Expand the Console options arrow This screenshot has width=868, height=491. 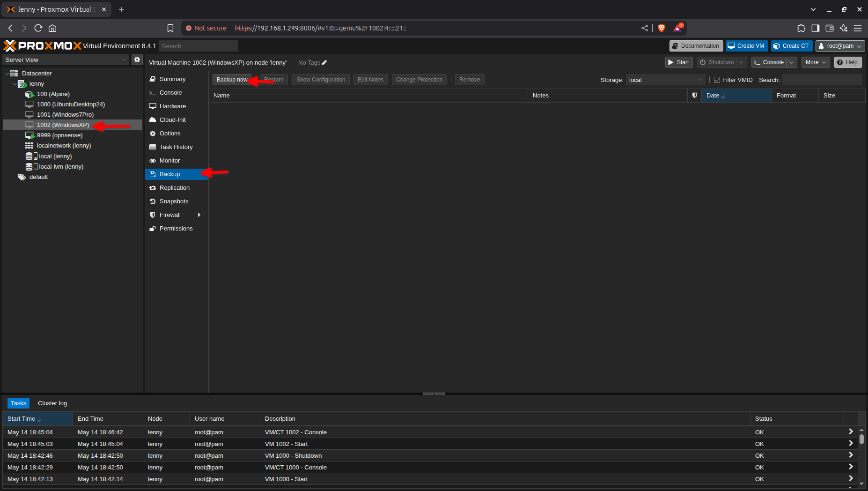tap(791, 62)
